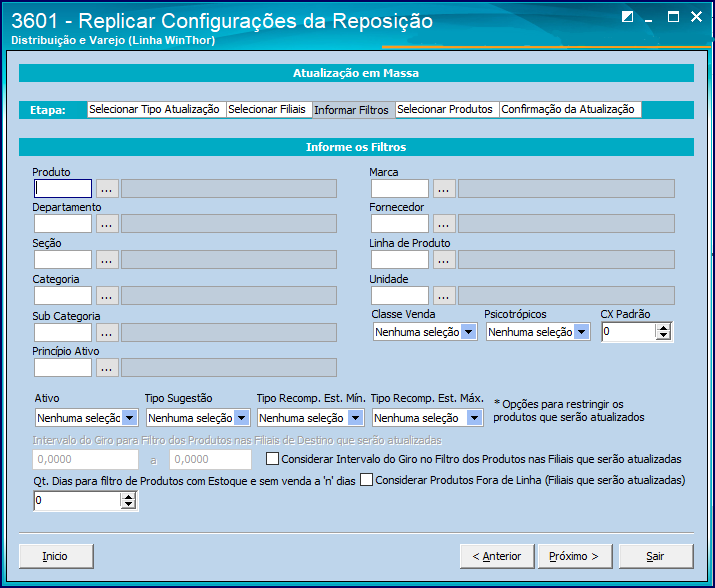Open the Produto lookup ellipsis button

coord(107,188)
